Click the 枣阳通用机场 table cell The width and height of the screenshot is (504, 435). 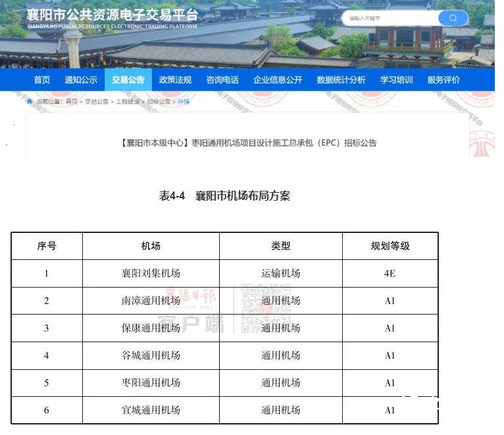click(151, 382)
